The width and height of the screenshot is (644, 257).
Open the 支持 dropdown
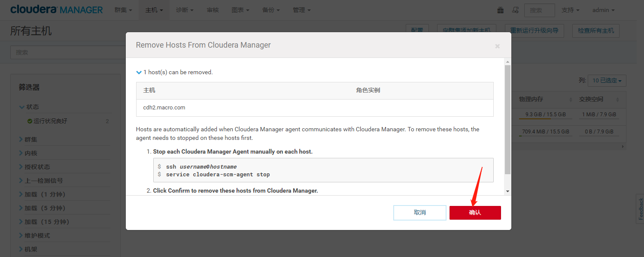click(x=571, y=10)
